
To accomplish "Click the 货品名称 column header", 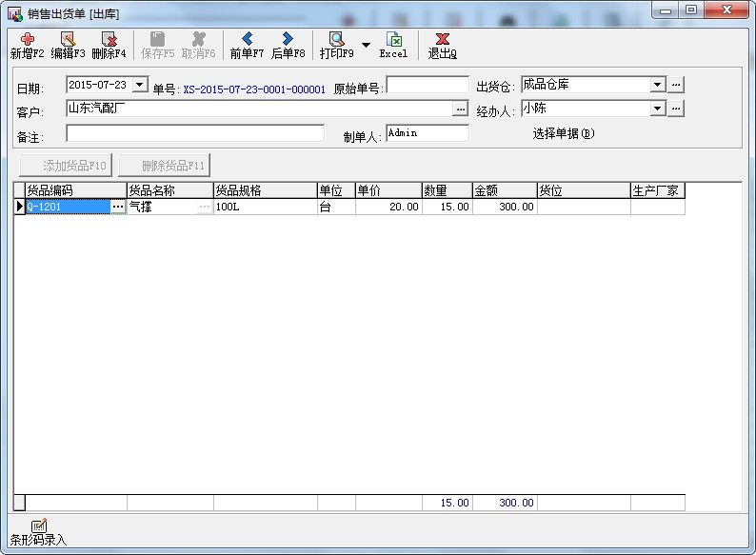I will (169, 190).
